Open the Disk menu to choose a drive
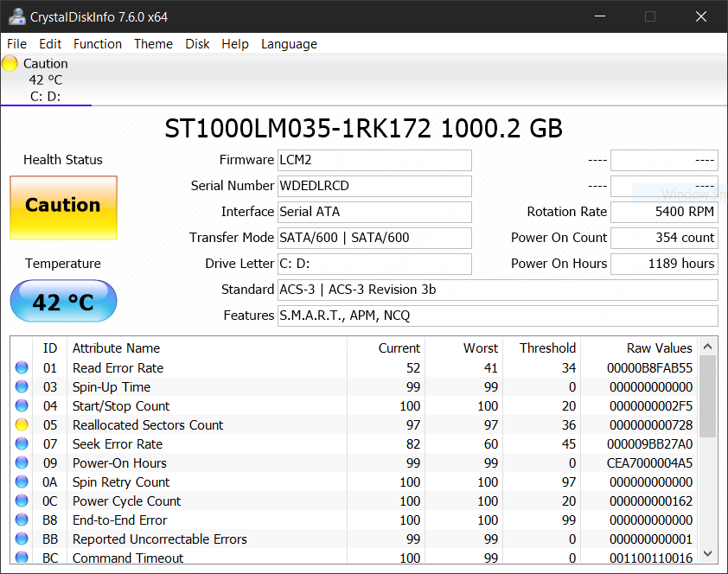This screenshot has height=574, width=728. click(197, 44)
